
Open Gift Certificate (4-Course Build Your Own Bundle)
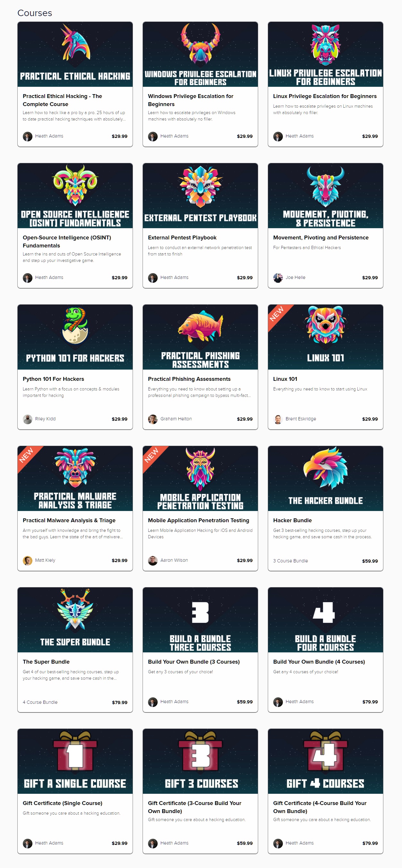point(319,807)
